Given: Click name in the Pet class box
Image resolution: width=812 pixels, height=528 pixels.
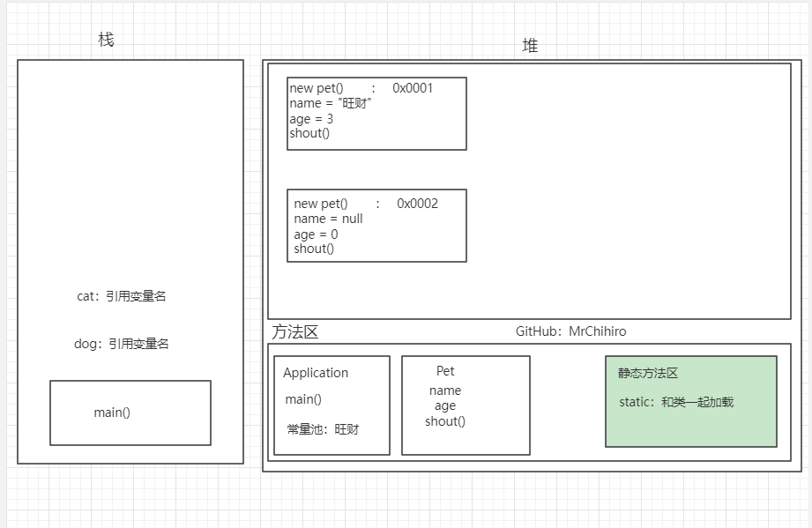Looking at the screenshot, I should (x=445, y=390).
